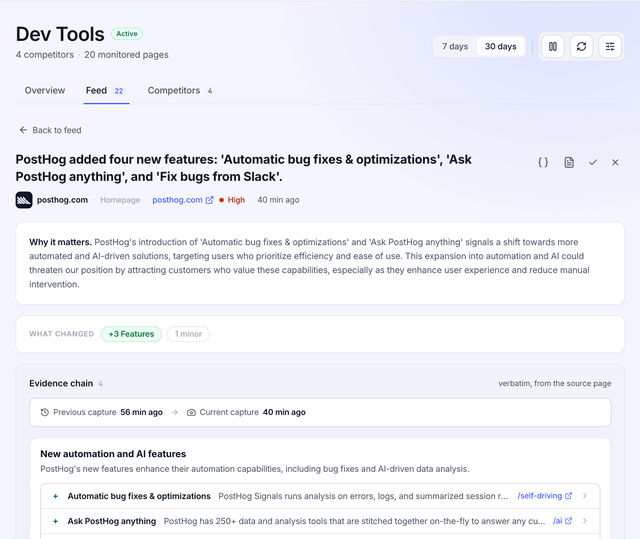Image resolution: width=640 pixels, height=539 pixels.
Task: Click the 'Why it matters.' label
Action: 60,242
